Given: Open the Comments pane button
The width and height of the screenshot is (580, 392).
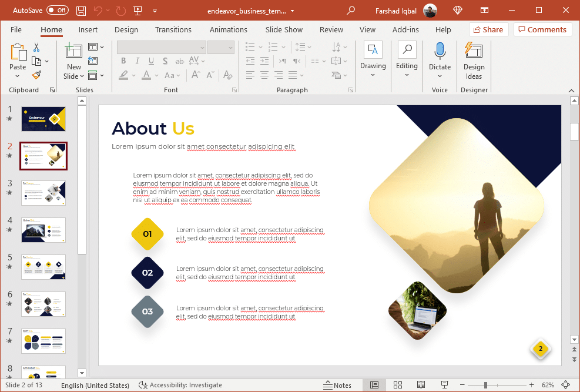Looking at the screenshot, I should (542, 29).
